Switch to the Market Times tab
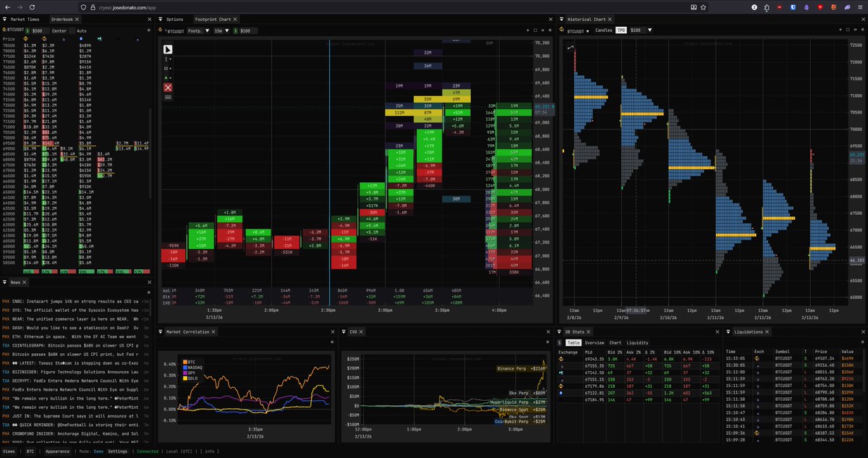Screen dimensions: 868x458 coord(26,20)
